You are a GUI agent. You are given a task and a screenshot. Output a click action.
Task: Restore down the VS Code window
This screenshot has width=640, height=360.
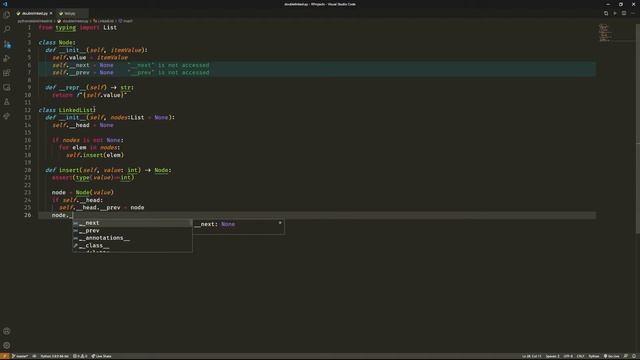621,4
